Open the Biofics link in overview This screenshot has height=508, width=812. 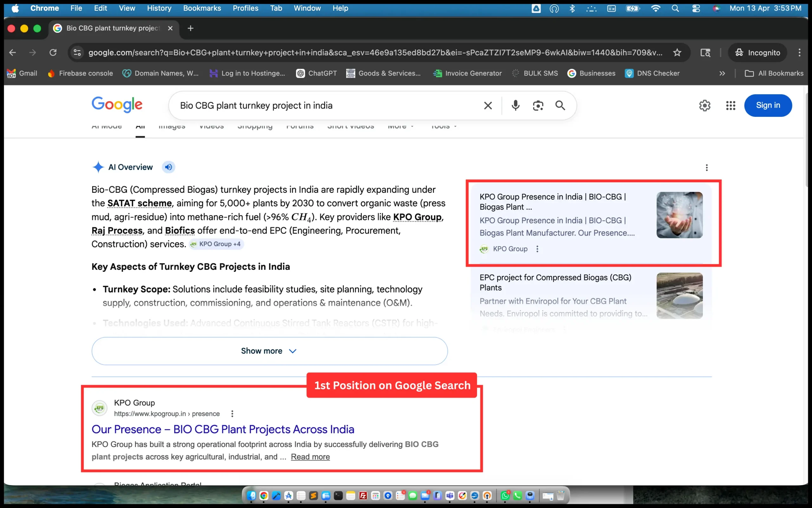(180, 231)
